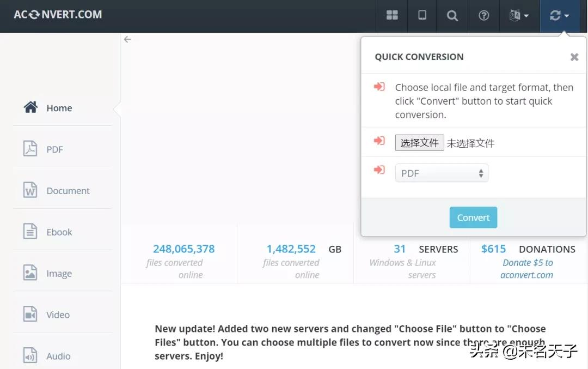Click the 选择文件 choose file button
The image size is (588, 369).
point(419,143)
